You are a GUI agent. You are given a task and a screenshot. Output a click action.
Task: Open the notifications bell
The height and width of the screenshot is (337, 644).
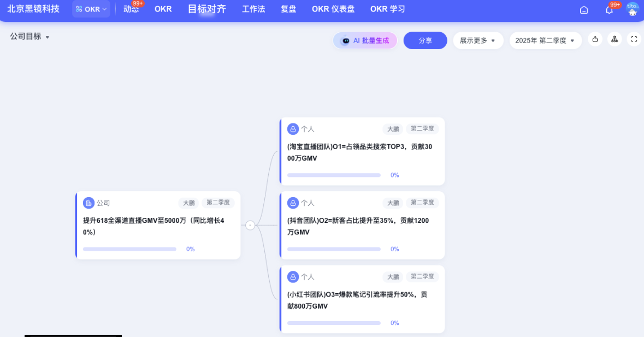pyautogui.click(x=609, y=10)
